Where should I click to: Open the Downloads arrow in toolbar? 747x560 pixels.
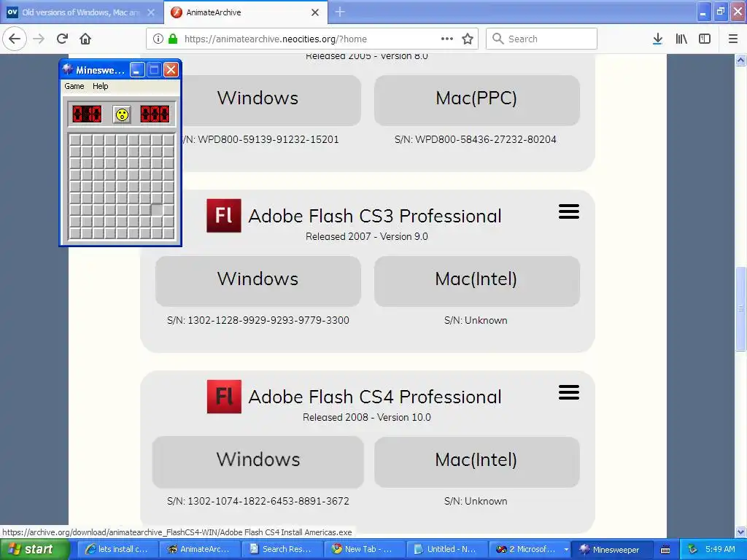pos(657,39)
